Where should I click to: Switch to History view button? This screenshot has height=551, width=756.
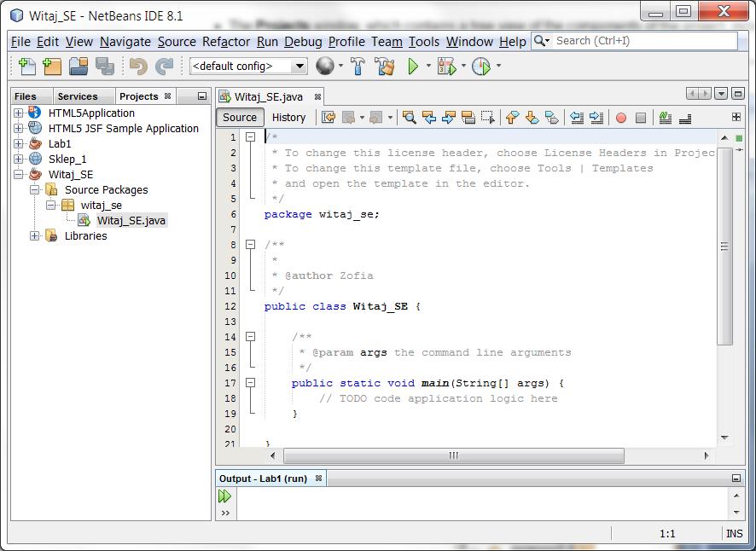click(288, 117)
